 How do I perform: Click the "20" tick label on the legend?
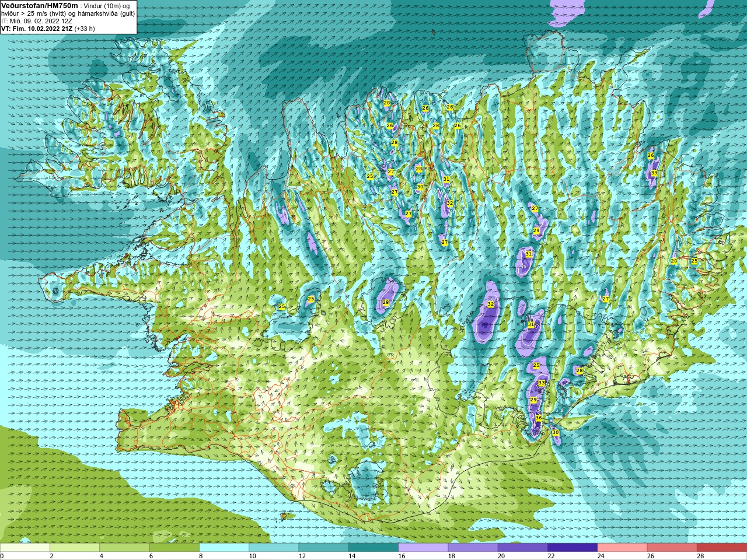[x=501, y=556]
